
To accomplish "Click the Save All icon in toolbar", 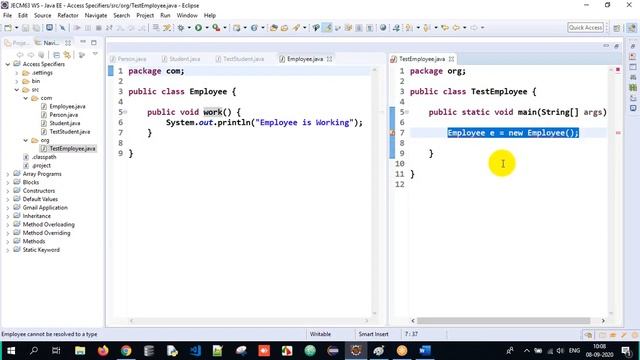I will [x=36, y=28].
